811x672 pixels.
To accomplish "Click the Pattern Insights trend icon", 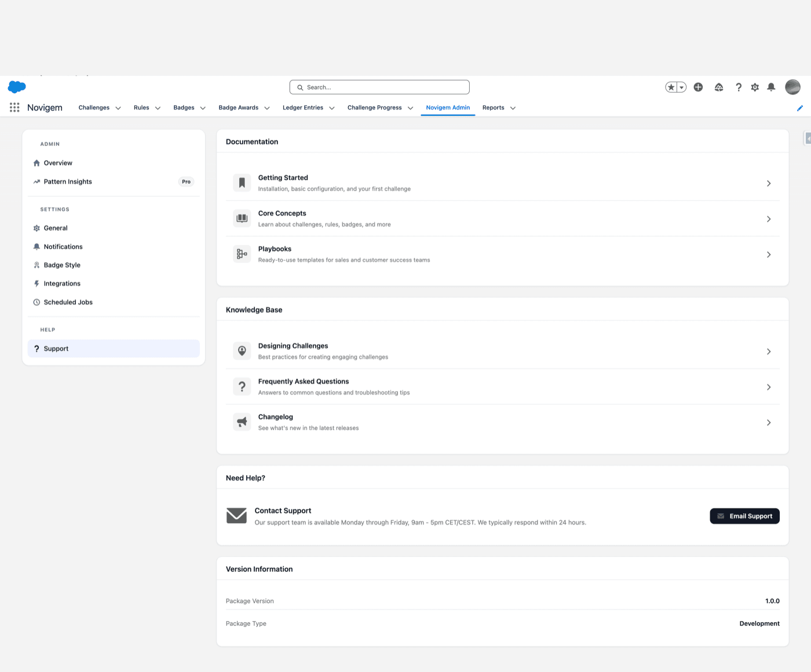I will (36, 182).
